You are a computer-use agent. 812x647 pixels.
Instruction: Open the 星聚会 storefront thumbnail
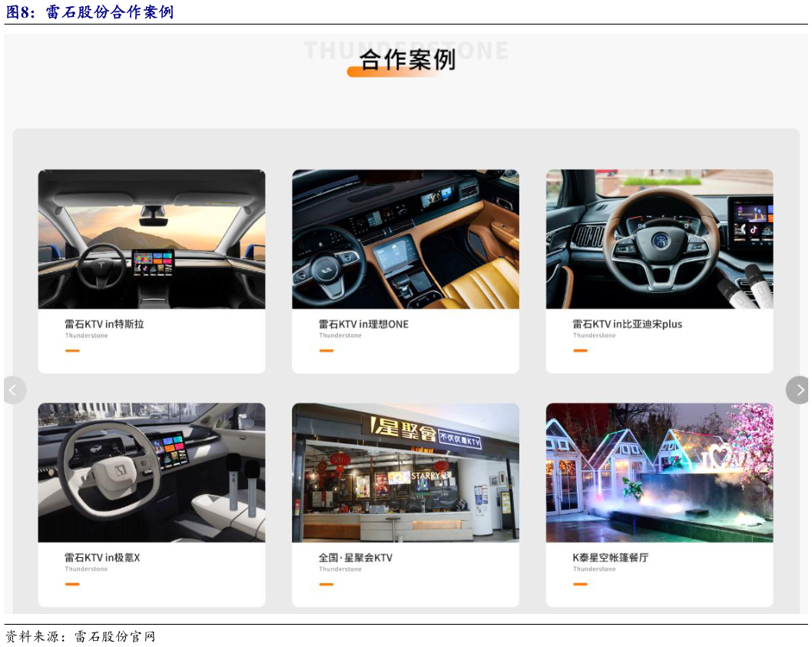(406, 473)
